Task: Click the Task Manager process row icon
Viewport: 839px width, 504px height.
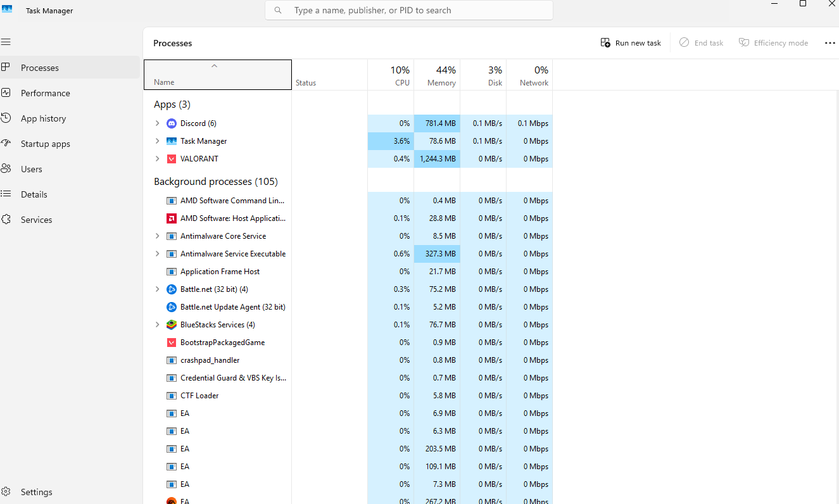Action: [x=172, y=141]
